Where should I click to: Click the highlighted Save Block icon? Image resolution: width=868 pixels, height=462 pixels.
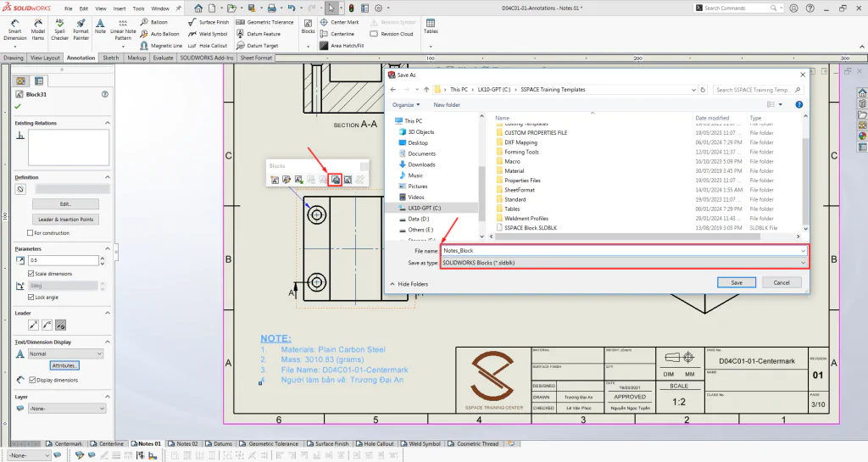click(336, 180)
